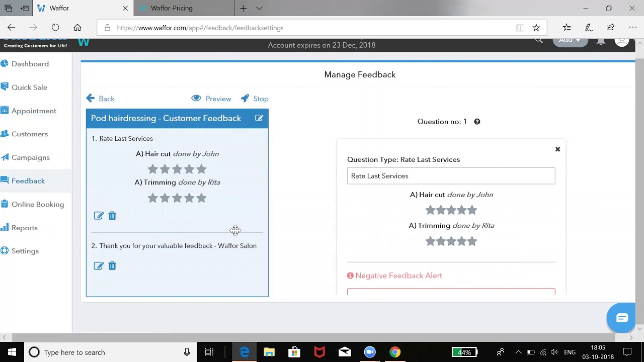
Task: Stop the feedback campaign
Action: 255,99
